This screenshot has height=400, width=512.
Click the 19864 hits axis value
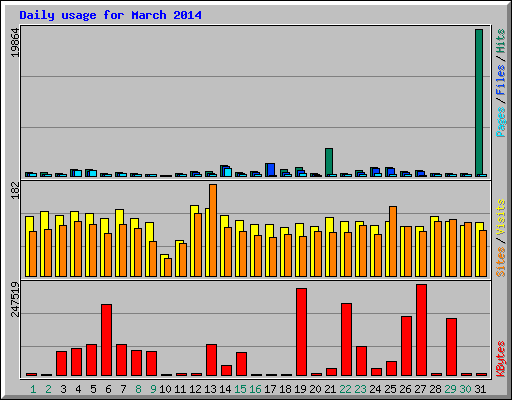15,43
